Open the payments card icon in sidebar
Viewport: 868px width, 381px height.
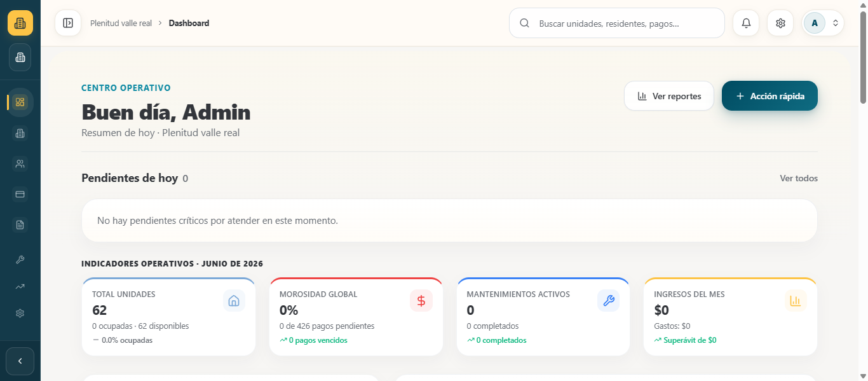point(20,194)
